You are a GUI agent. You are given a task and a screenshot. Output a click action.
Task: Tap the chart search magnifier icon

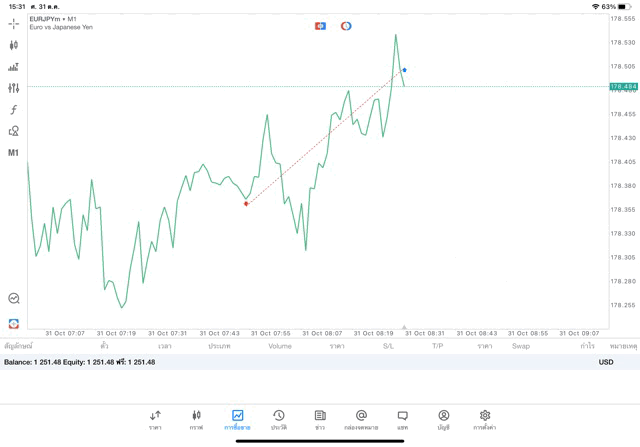tap(14, 298)
